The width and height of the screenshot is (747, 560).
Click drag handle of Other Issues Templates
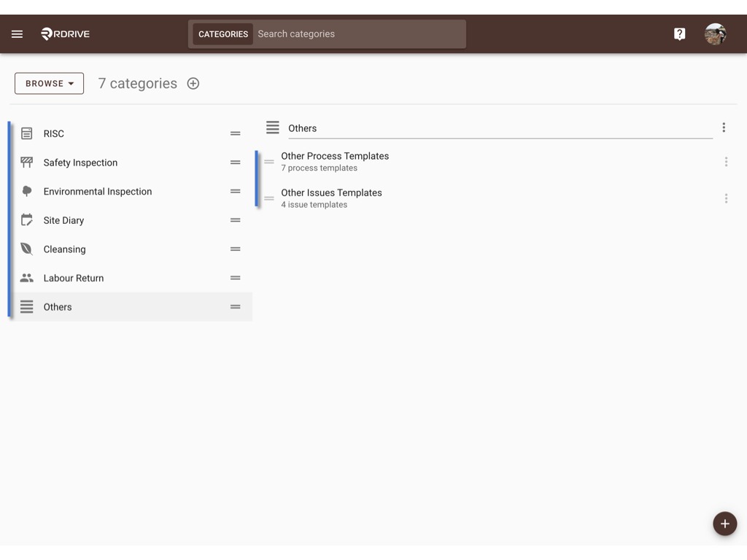tap(269, 198)
